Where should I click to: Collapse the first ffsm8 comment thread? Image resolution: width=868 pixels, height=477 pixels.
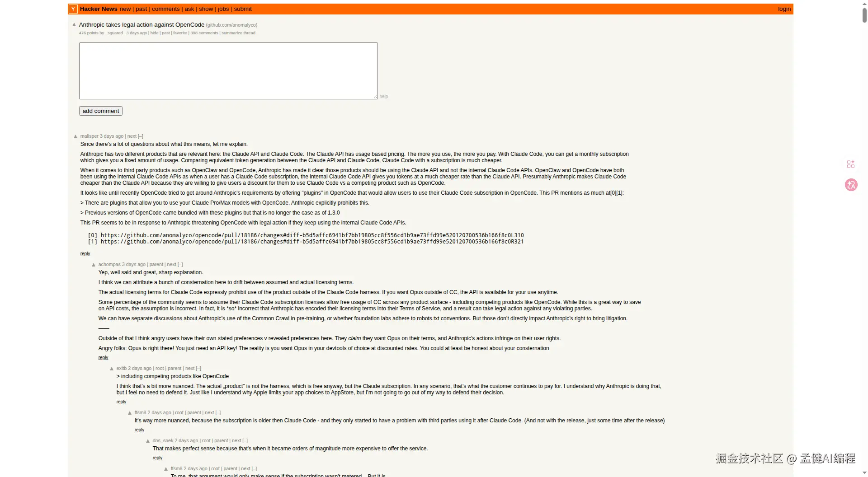click(218, 412)
